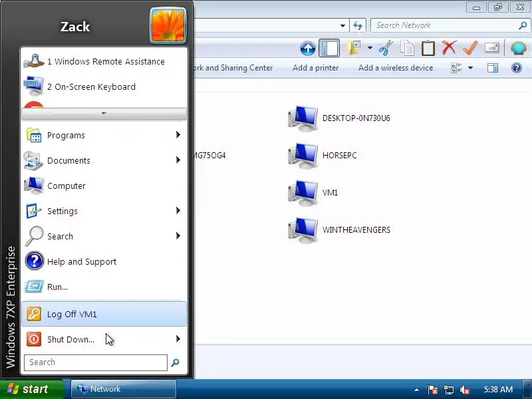Click the Documents icon
Screen dimensions: 532x399
(x=33, y=160)
